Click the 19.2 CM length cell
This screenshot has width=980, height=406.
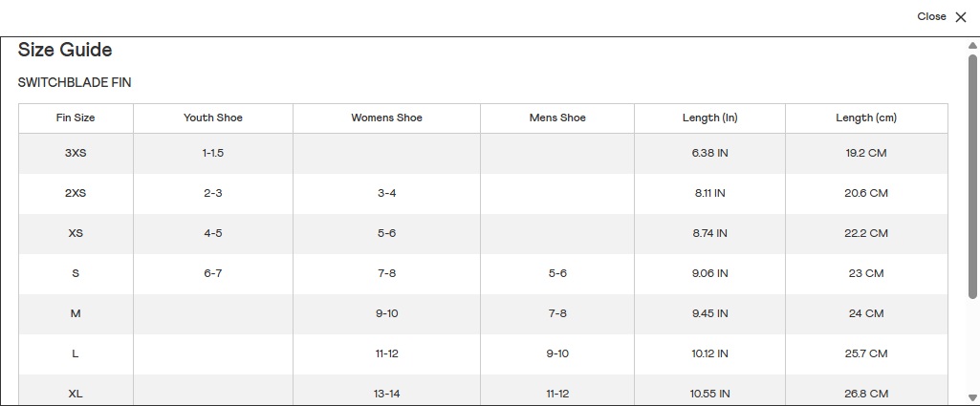866,153
